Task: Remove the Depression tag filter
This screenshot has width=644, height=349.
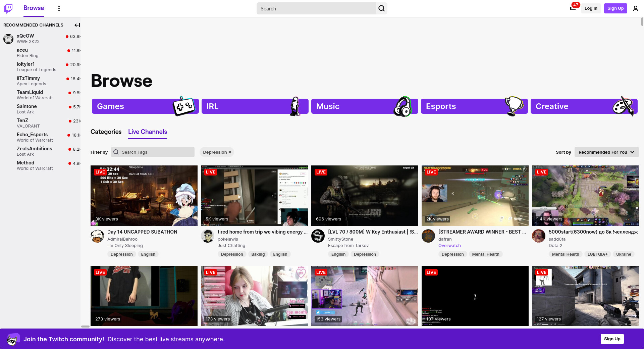Action: pos(230,152)
